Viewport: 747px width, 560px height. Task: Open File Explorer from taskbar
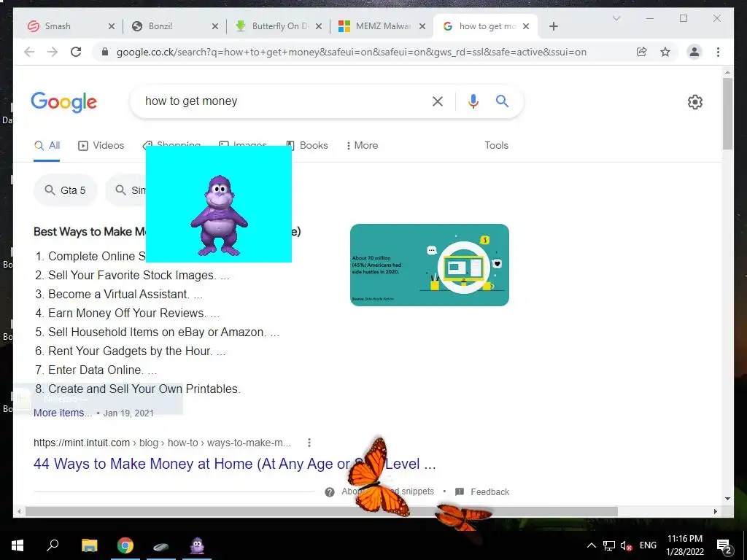pos(89,545)
